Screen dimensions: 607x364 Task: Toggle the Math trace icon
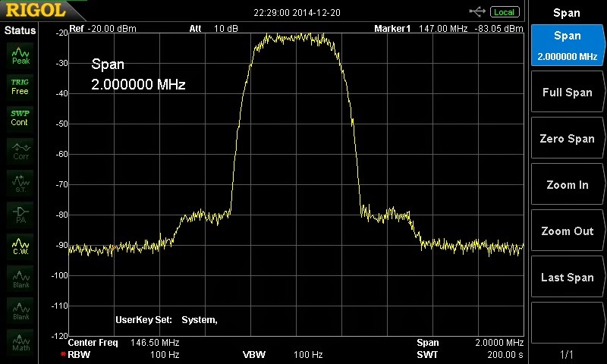tap(20, 342)
